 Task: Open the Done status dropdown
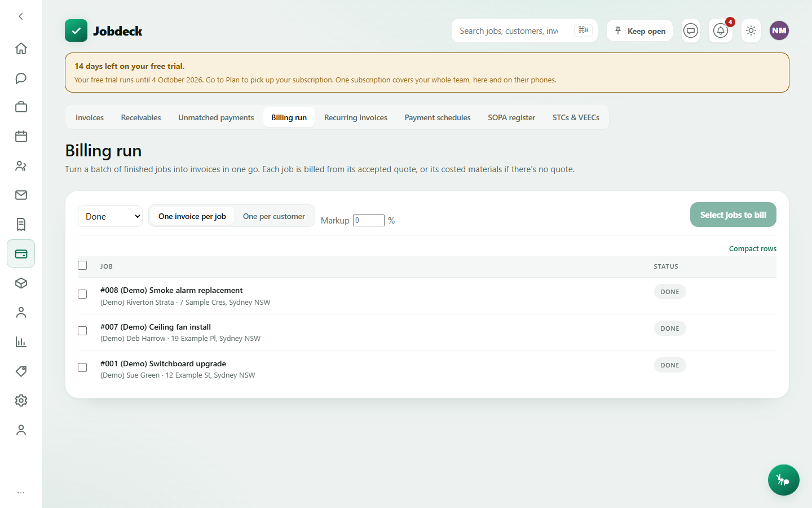click(110, 216)
